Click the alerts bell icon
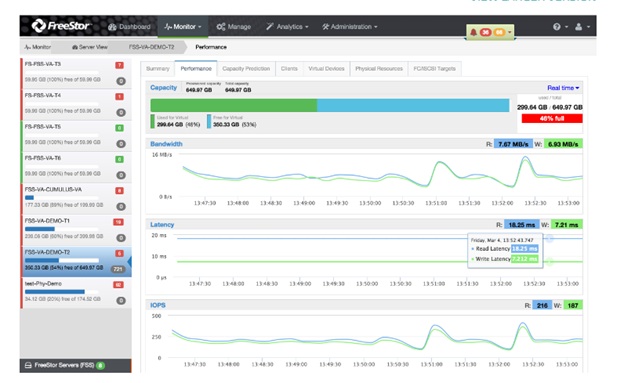 tap(473, 32)
